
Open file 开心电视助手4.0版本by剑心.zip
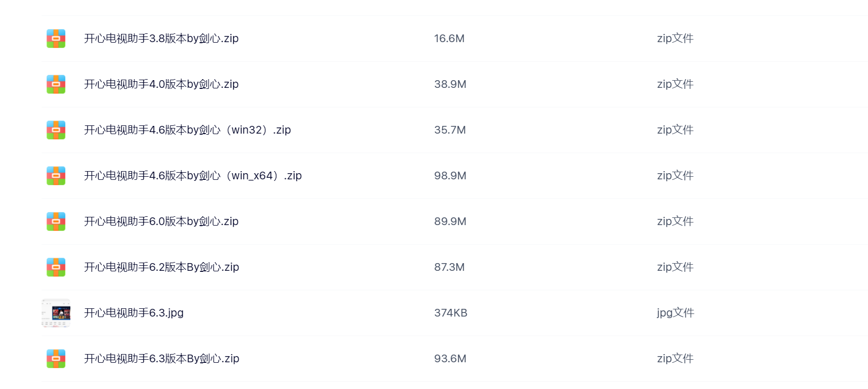click(161, 84)
